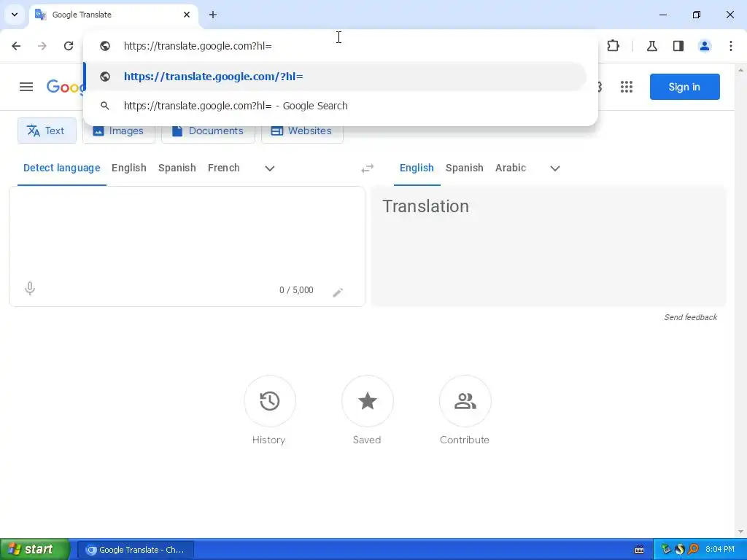Expand more target languages chevron
Screen dimensions: 747x560
point(555,168)
